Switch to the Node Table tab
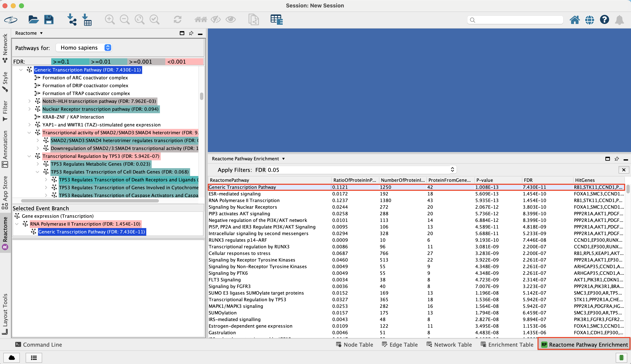Viewport: 631px width, 364px height. pos(355,345)
